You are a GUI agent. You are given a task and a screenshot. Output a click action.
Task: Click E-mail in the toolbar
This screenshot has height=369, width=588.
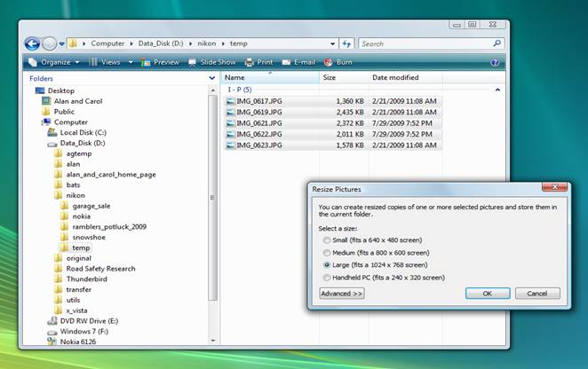298,62
